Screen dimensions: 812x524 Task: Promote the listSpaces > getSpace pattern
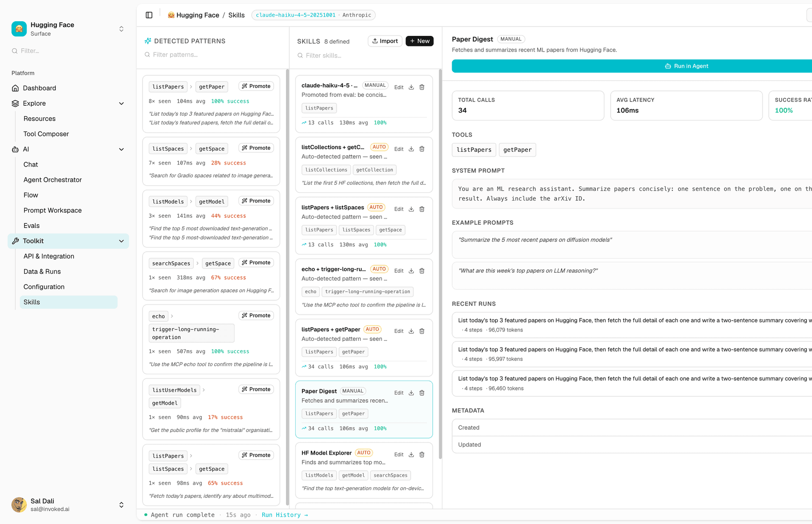click(256, 148)
